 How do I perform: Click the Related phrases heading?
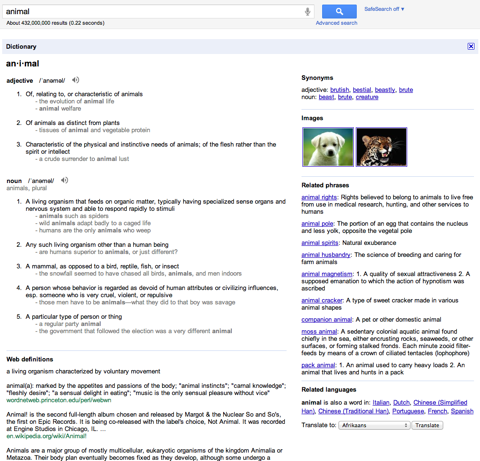pyautogui.click(x=325, y=185)
